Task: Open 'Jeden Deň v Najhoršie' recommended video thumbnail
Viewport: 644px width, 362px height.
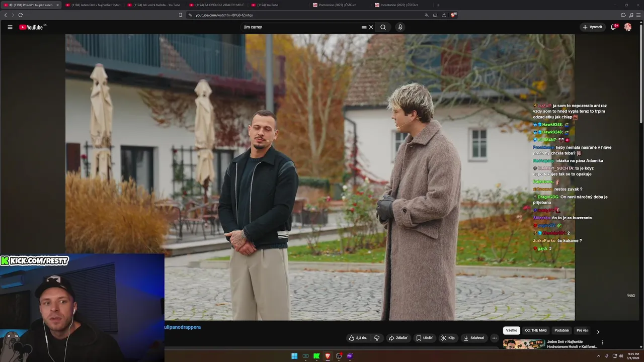Action: coord(524,344)
